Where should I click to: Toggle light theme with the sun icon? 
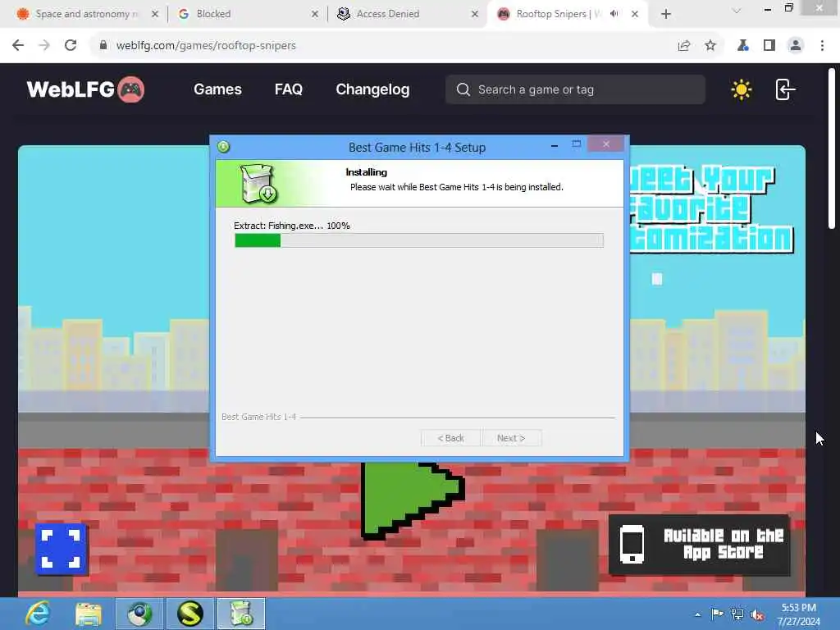pos(742,89)
